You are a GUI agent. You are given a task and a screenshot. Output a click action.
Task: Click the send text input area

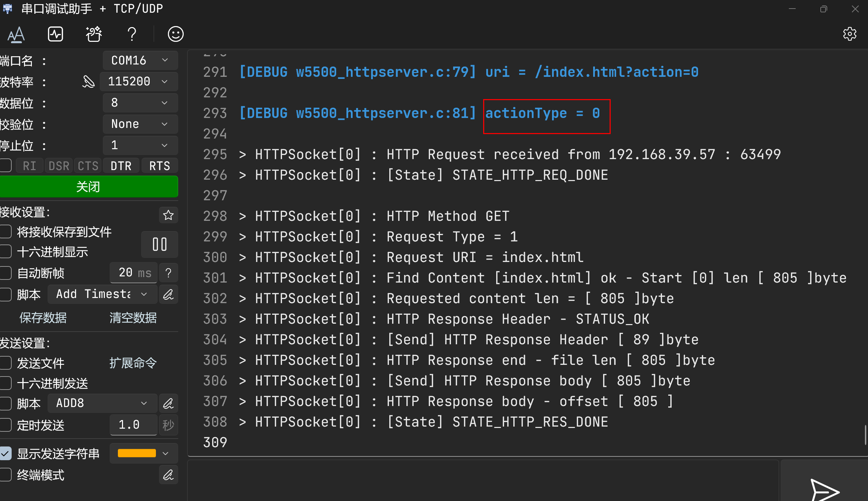483,480
